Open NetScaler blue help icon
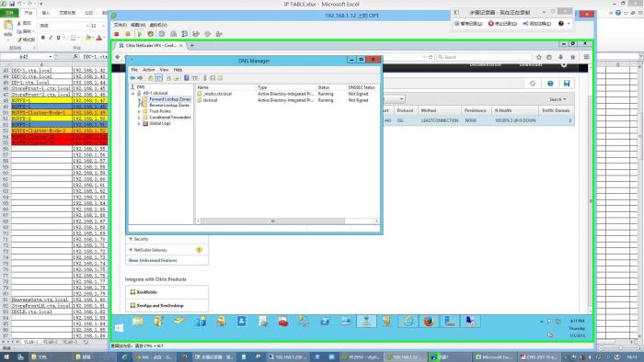Screen dimensions: 644x362 550,84
